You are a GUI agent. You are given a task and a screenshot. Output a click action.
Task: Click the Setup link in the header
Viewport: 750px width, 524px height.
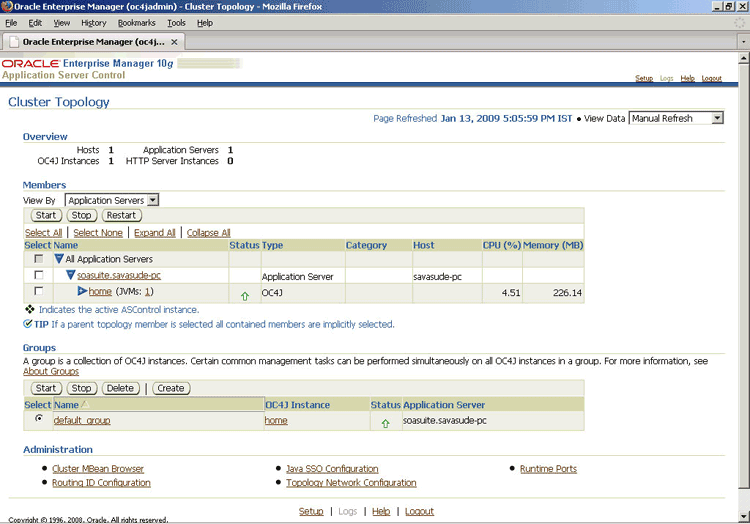pyautogui.click(x=644, y=78)
